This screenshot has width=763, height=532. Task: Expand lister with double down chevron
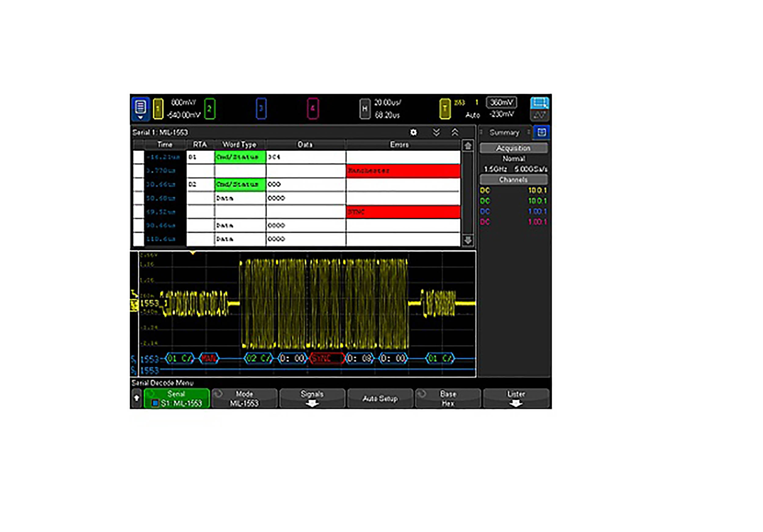point(436,132)
